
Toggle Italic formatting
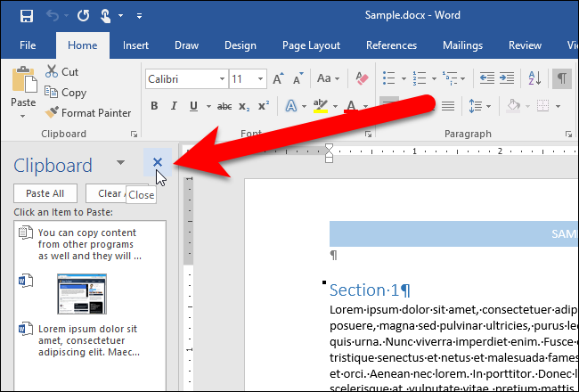pos(174,106)
